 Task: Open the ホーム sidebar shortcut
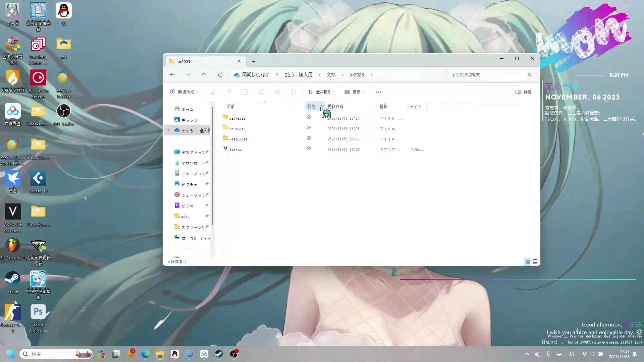coord(187,109)
